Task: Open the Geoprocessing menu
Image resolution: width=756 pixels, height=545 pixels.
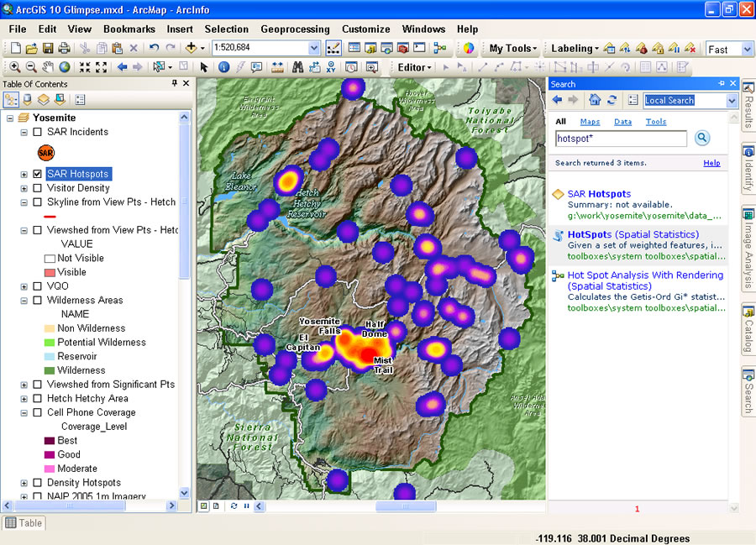Action: point(295,29)
